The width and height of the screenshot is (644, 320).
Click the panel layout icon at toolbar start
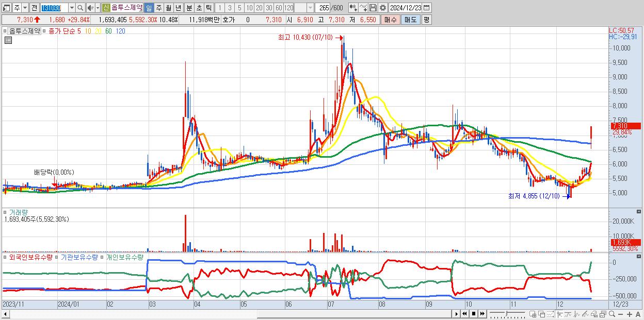pos(7,8)
